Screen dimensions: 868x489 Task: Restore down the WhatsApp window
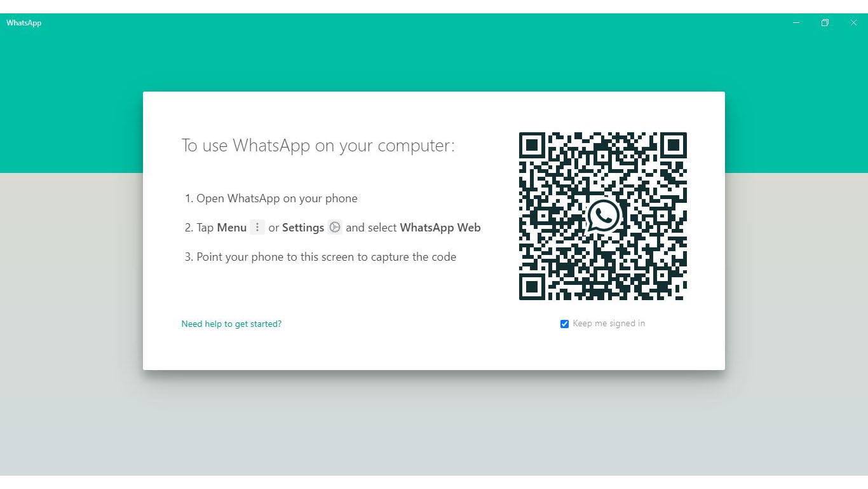pyautogui.click(x=825, y=23)
